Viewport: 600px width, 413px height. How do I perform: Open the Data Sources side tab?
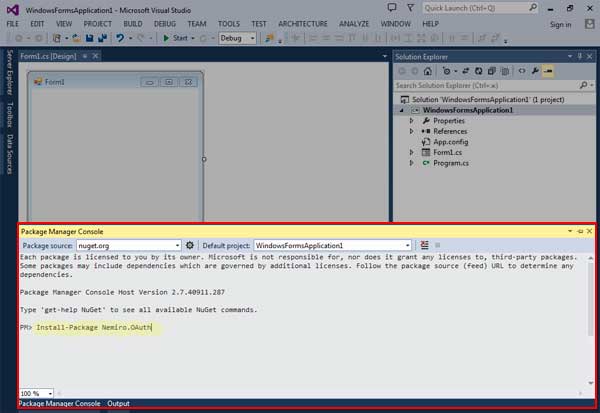[x=10, y=154]
